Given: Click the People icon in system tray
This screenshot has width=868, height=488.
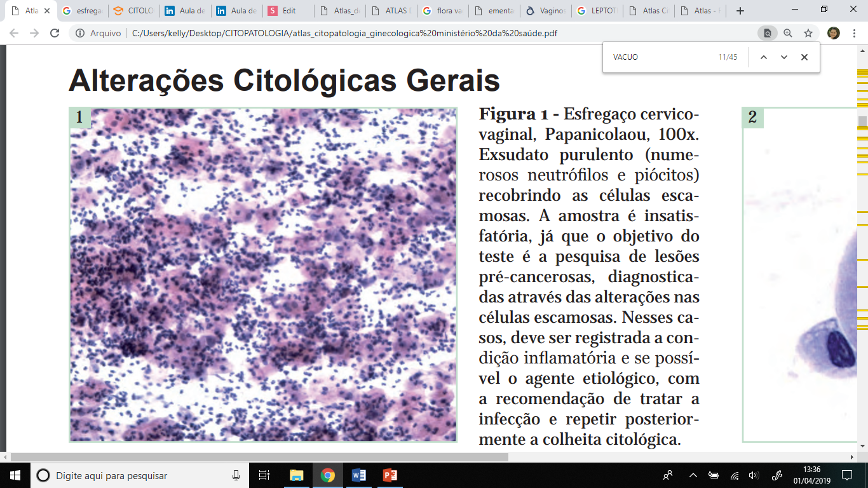Looking at the screenshot, I should tap(668, 475).
